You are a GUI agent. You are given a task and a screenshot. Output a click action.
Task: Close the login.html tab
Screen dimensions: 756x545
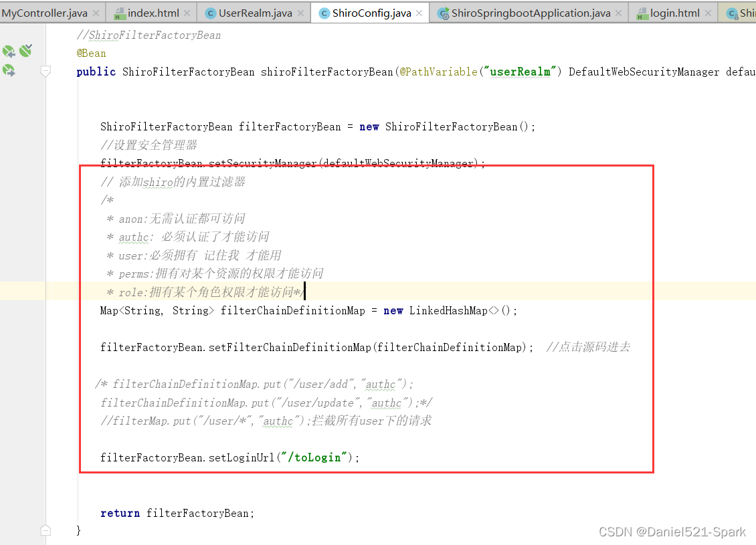(x=708, y=13)
